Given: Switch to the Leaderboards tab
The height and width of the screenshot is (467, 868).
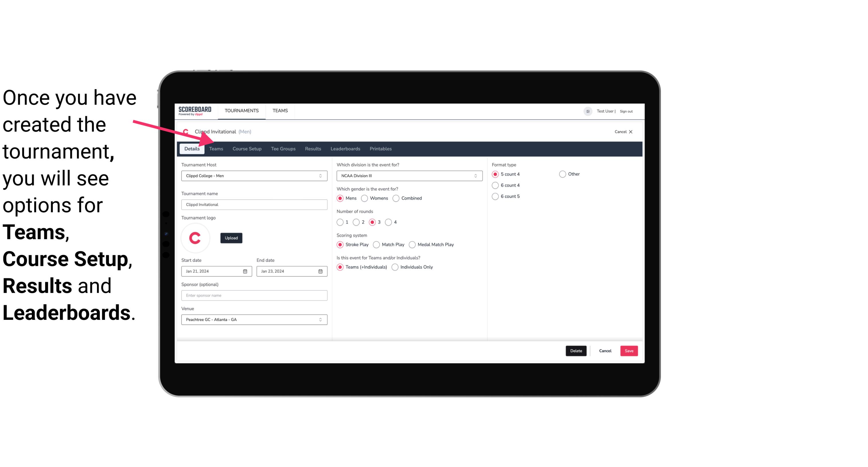Looking at the screenshot, I should tap(345, 148).
